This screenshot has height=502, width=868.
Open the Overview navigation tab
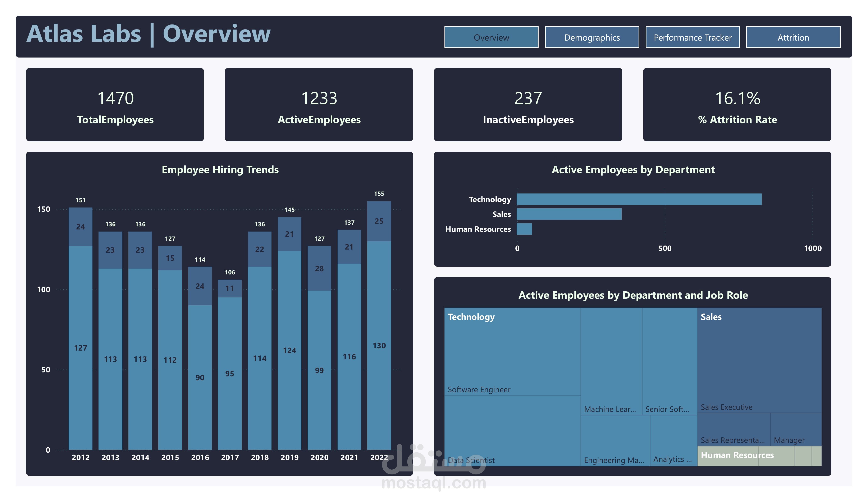point(491,37)
